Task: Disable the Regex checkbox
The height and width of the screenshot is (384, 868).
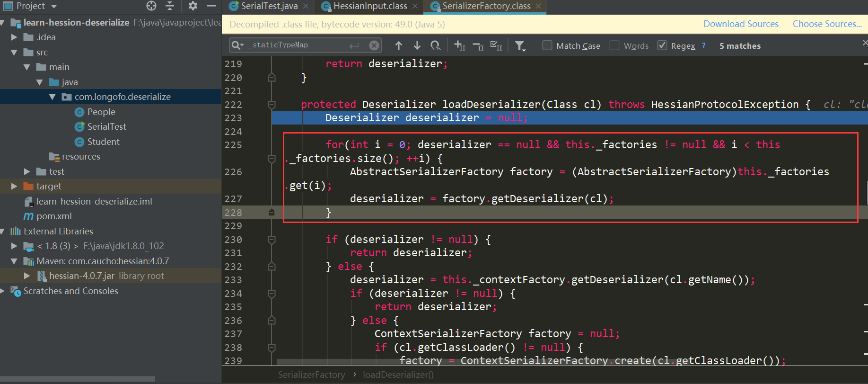Action: coord(662,45)
